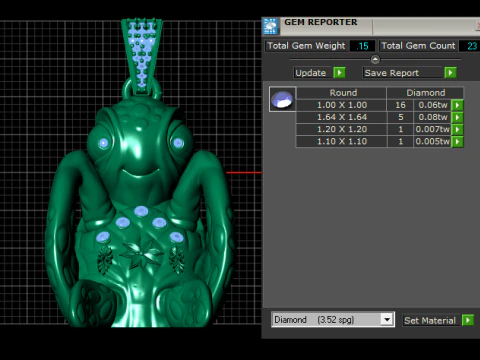Click the Set Material button
This screenshot has height=360, width=480.
(x=432, y=320)
